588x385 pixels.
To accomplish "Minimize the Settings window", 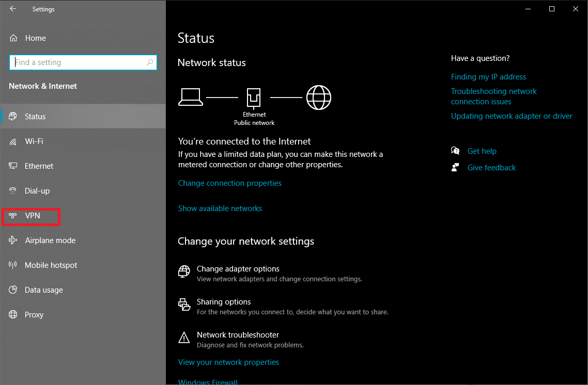I will (x=528, y=9).
